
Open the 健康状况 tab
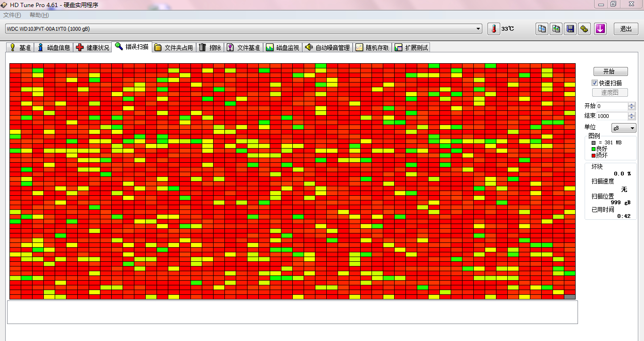[x=92, y=48]
